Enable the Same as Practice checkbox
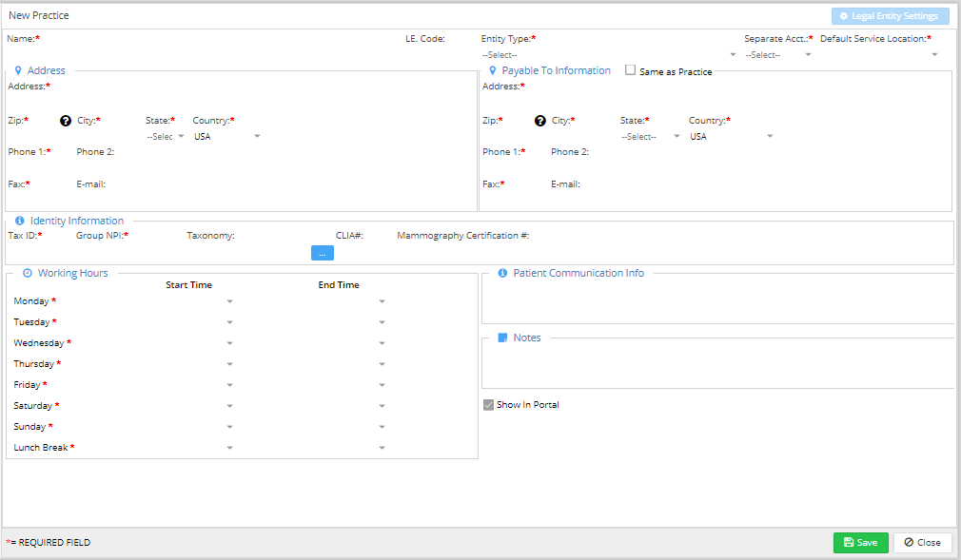 [x=630, y=70]
